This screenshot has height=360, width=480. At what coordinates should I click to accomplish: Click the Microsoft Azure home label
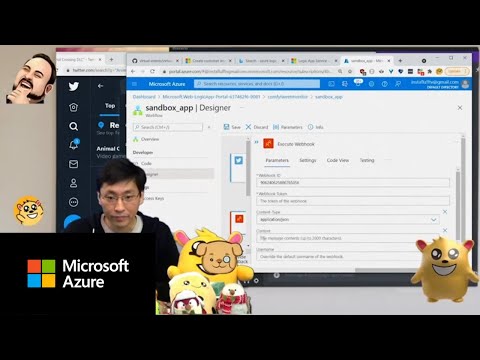point(167,84)
